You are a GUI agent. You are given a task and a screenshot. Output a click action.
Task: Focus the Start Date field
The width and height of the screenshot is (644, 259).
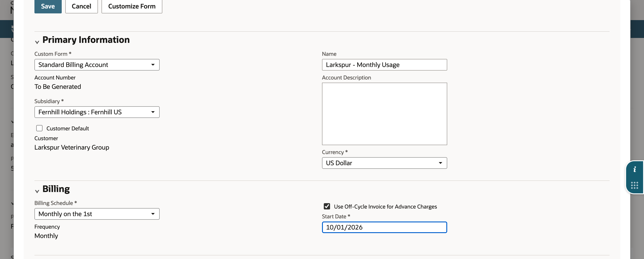(x=384, y=227)
